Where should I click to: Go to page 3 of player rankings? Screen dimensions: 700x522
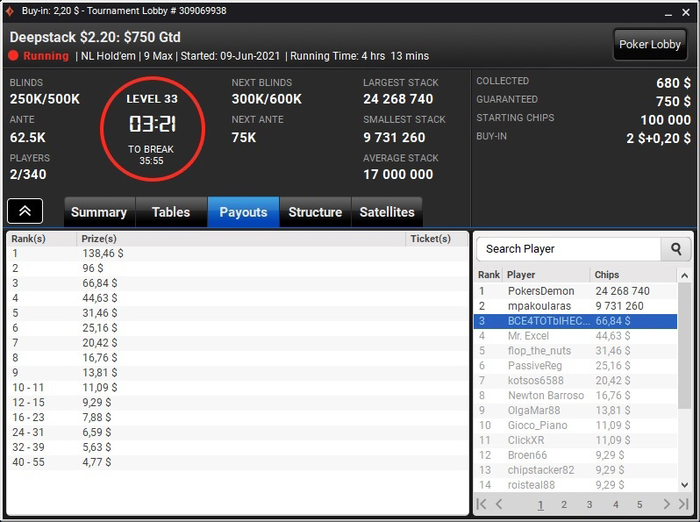click(x=589, y=505)
